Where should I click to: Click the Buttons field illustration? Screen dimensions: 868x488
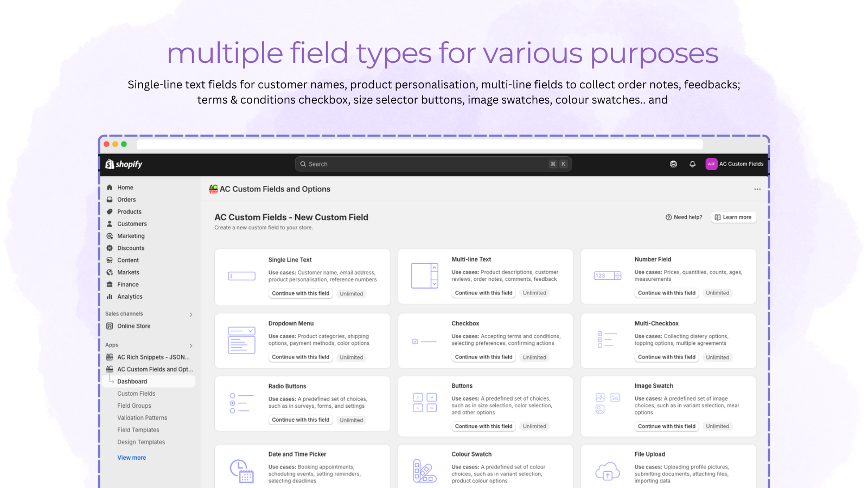coord(425,403)
